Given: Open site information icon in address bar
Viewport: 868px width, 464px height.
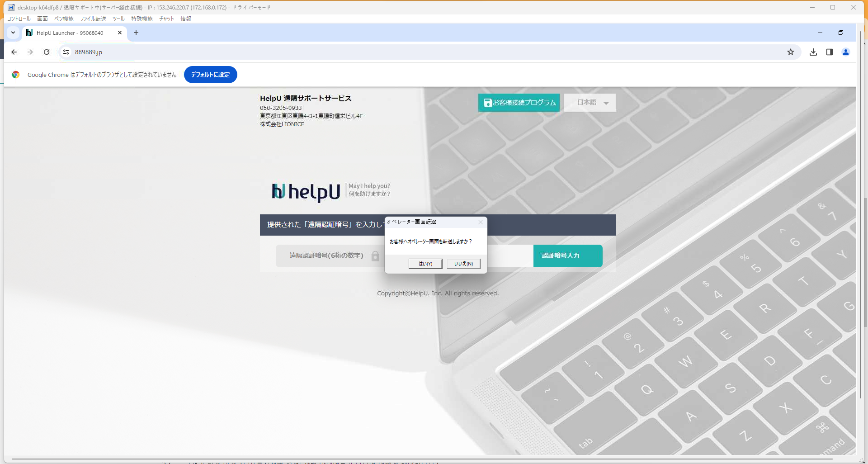Looking at the screenshot, I should (66, 52).
